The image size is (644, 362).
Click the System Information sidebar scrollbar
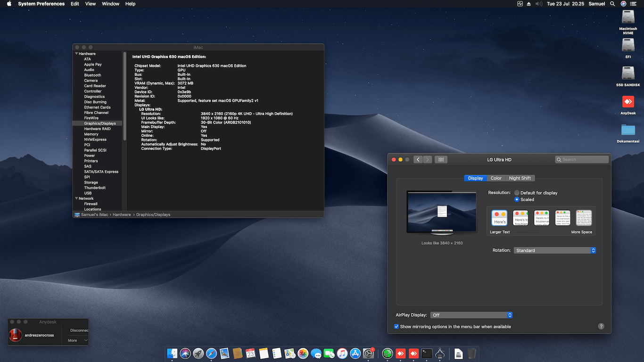(x=125, y=96)
